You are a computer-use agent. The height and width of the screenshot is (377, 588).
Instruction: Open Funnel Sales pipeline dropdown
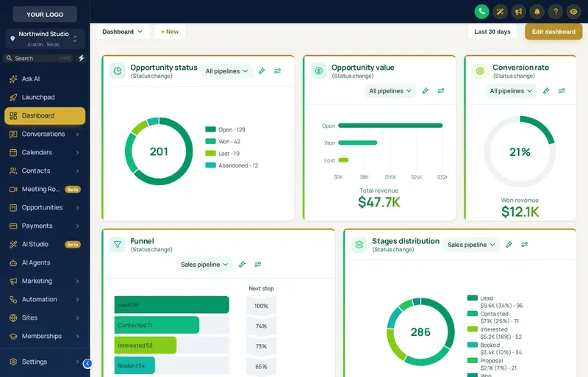pos(204,264)
